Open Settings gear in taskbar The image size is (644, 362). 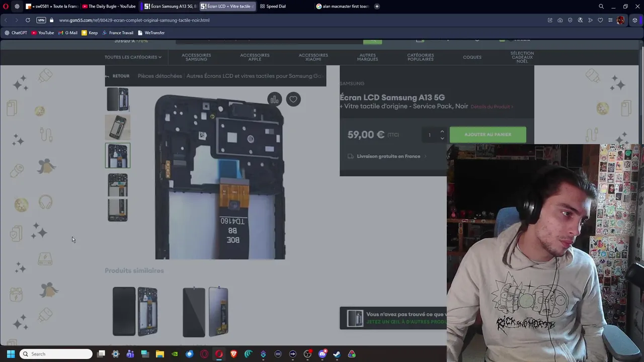coord(116,354)
